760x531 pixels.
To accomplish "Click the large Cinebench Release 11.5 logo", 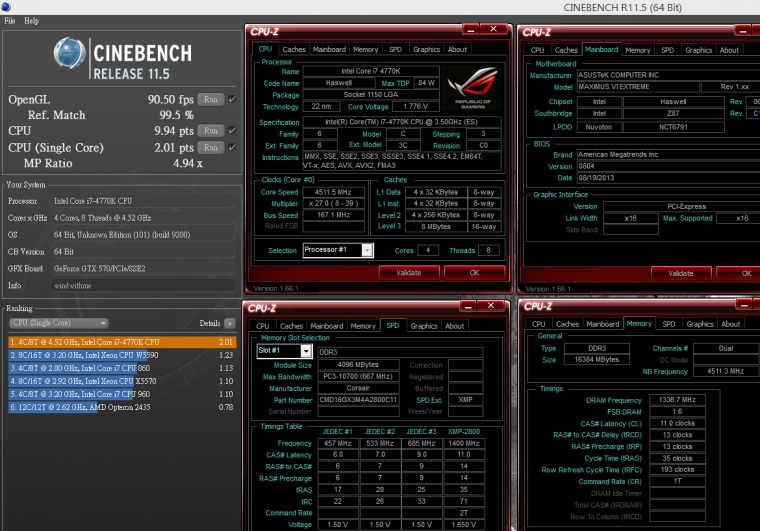I will click(x=122, y=59).
